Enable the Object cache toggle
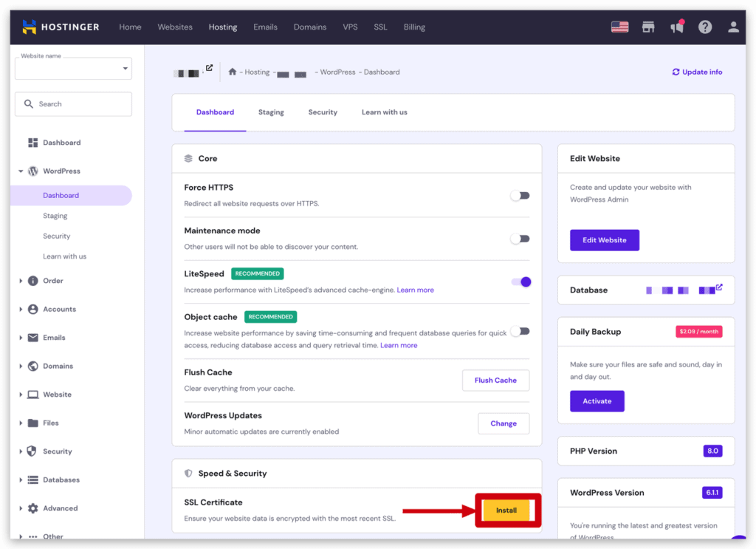The height and width of the screenshot is (549, 756). point(520,332)
